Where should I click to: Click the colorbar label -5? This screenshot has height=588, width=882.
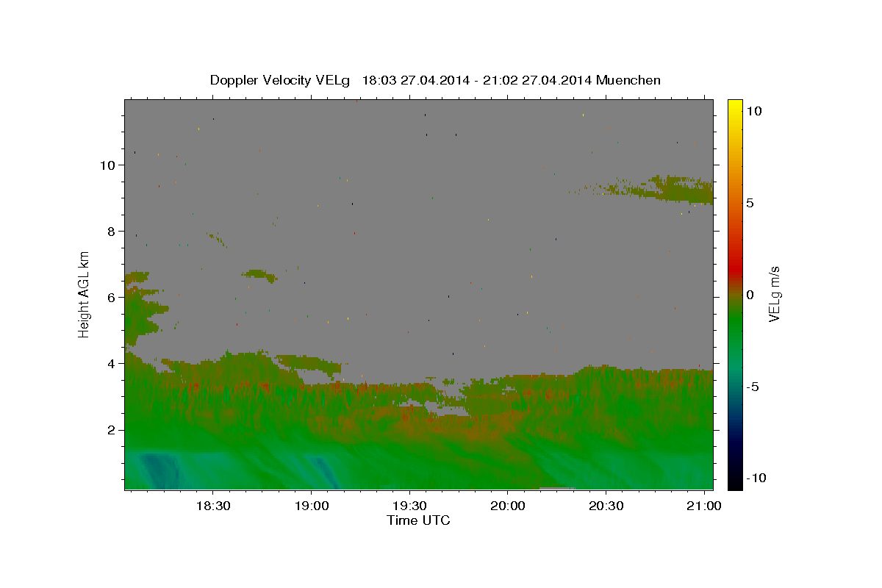tap(752, 387)
